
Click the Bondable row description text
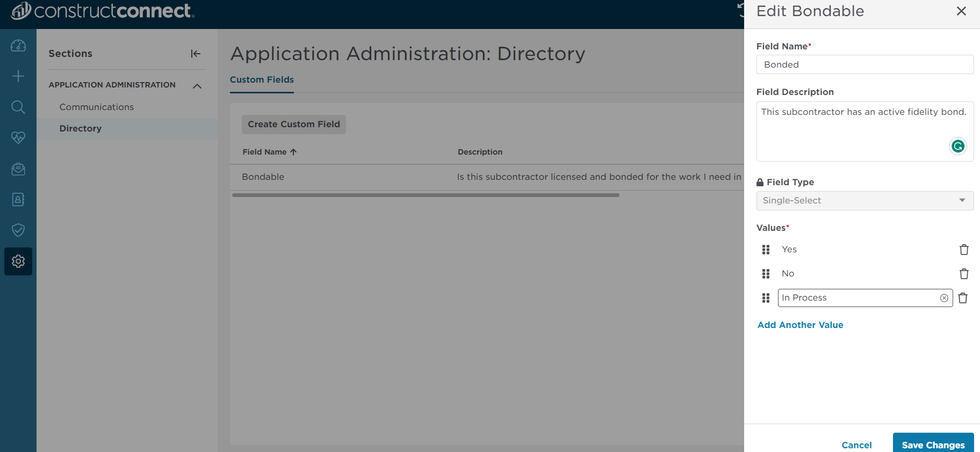(x=599, y=177)
